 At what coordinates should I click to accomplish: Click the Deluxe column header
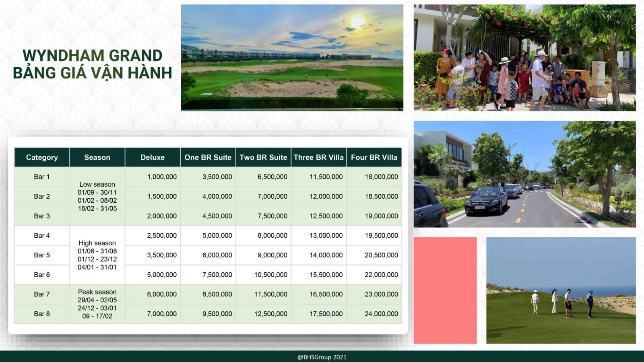[x=153, y=157]
